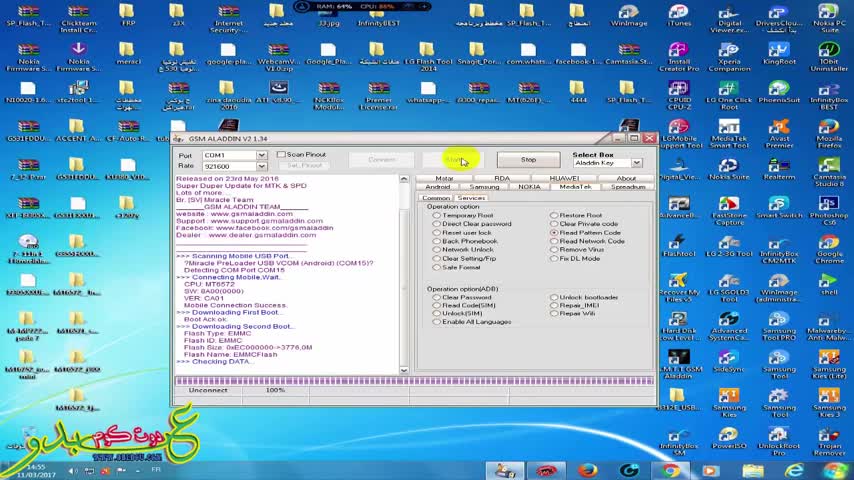Open the WinImage desktop shortcut
This screenshot has width=854, height=480.
(x=629, y=15)
